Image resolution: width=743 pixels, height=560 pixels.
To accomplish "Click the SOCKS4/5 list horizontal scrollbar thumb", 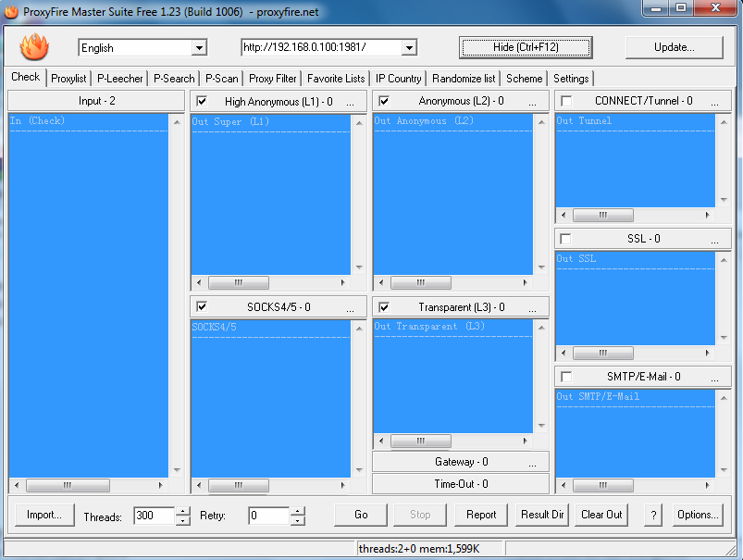I will (x=239, y=486).
